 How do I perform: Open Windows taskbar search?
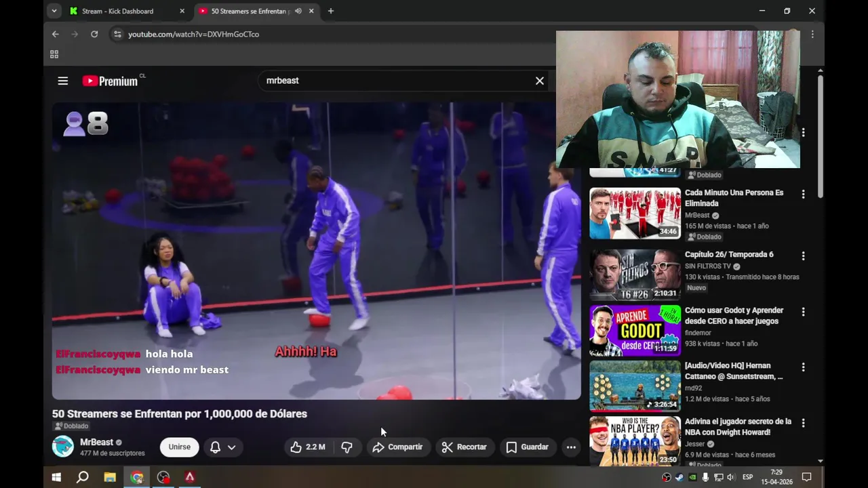pyautogui.click(x=82, y=477)
